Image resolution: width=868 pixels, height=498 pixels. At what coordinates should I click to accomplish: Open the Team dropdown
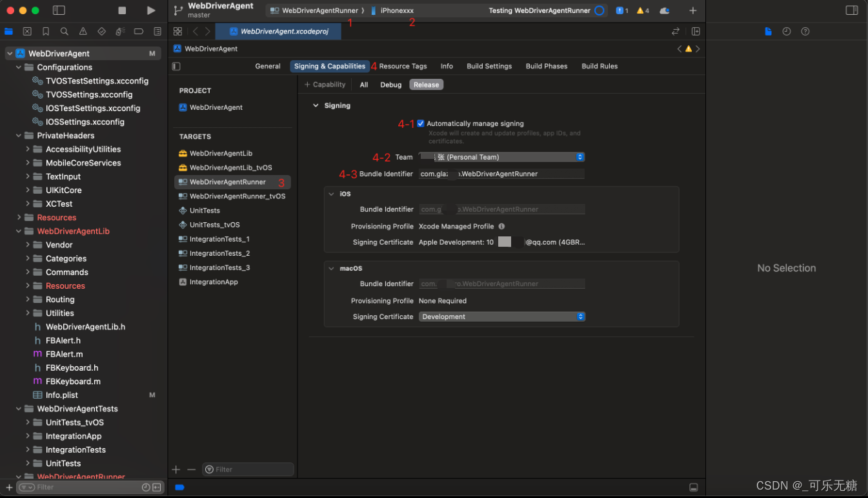point(501,157)
